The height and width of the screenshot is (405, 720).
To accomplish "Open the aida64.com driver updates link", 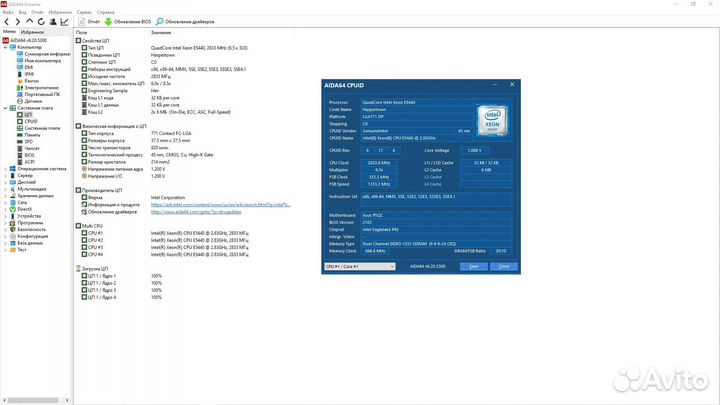I will coord(196,212).
